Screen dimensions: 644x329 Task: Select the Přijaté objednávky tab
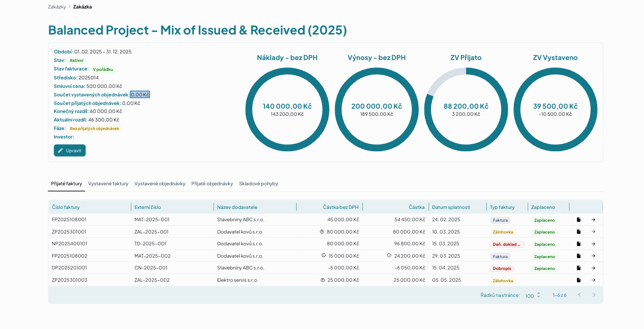tap(212, 183)
